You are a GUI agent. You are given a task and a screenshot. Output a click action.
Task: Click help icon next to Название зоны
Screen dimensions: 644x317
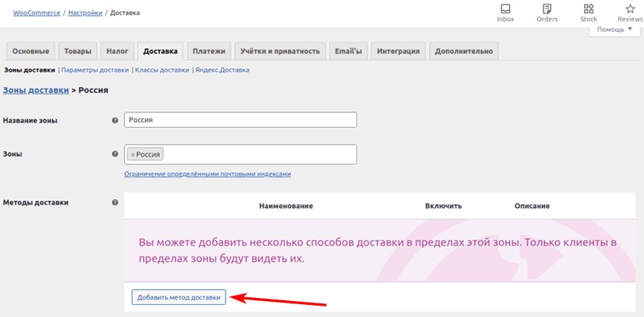[x=115, y=120]
